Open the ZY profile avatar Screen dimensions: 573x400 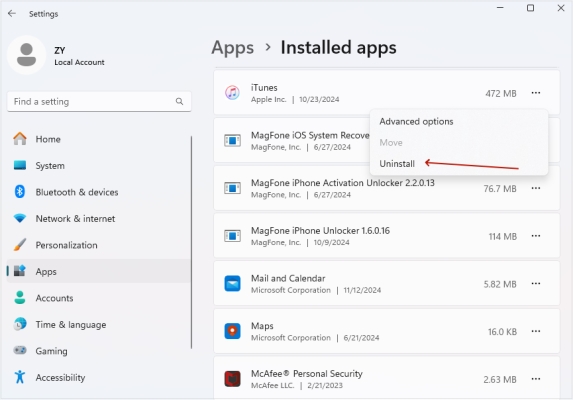point(26,55)
